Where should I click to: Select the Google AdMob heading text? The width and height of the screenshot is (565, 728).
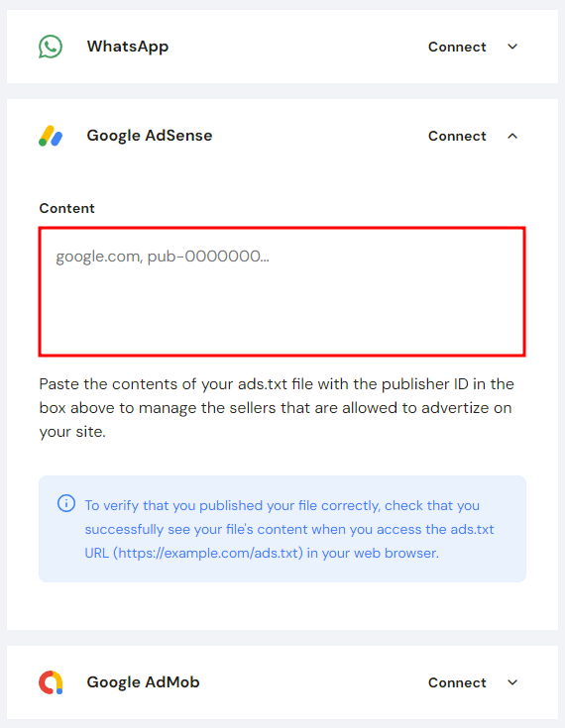(x=143, y=682)
